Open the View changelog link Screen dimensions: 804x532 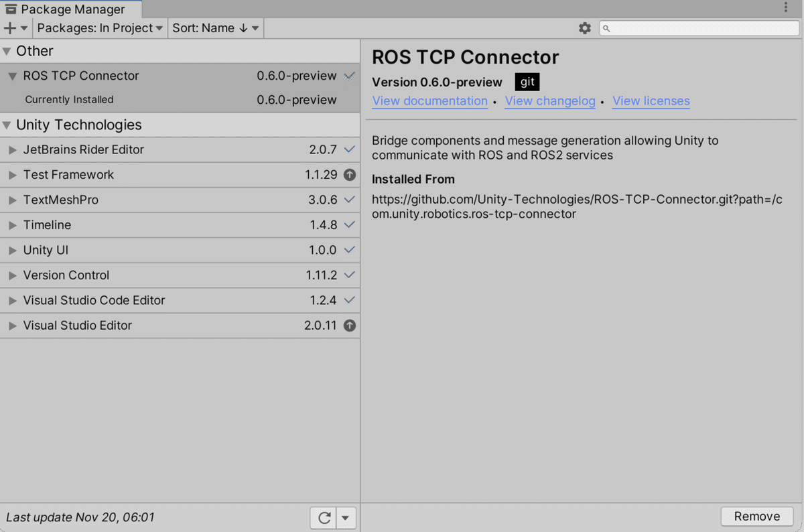550,101
